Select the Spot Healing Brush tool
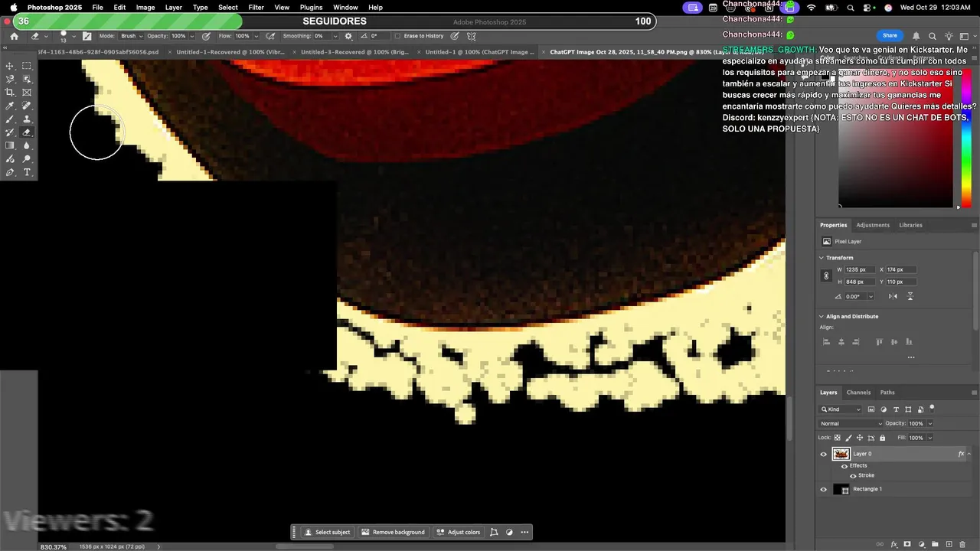Screen dimensions: 980x551 coord(27,106)
